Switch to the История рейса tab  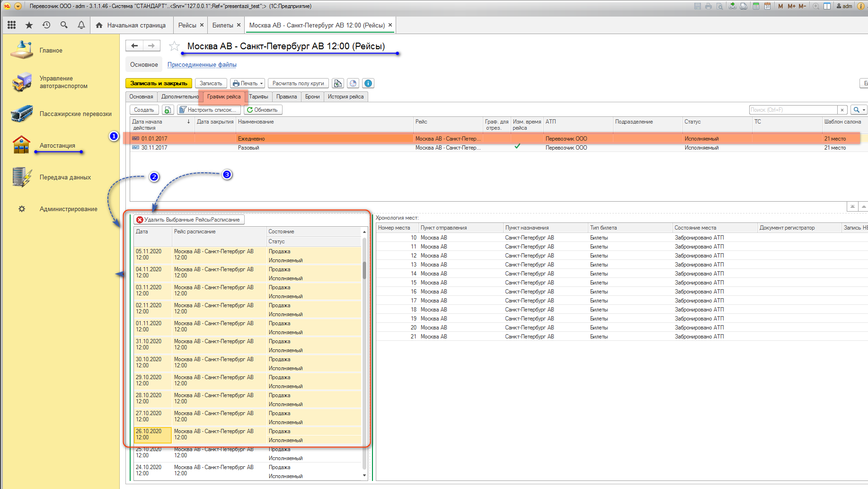345,97
